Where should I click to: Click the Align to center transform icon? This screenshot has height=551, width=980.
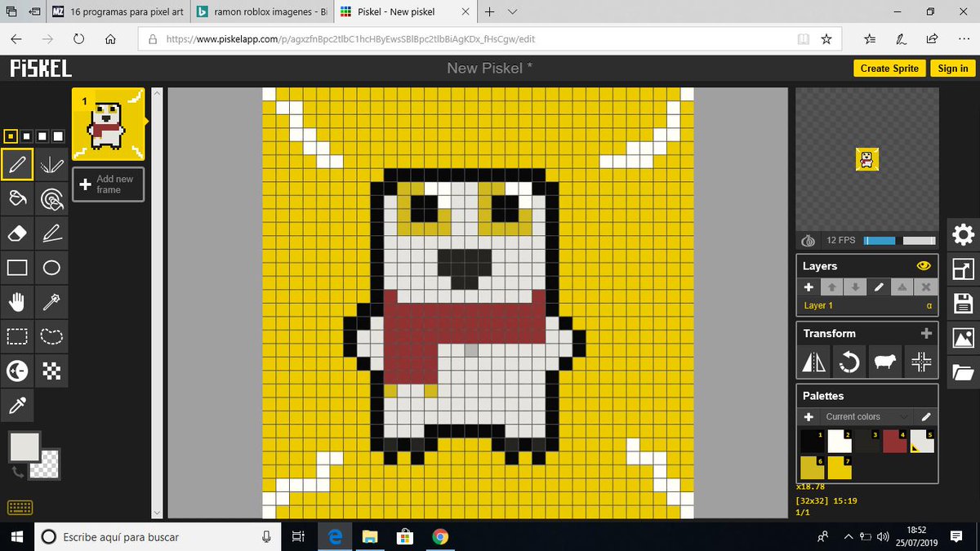[920, 362]
